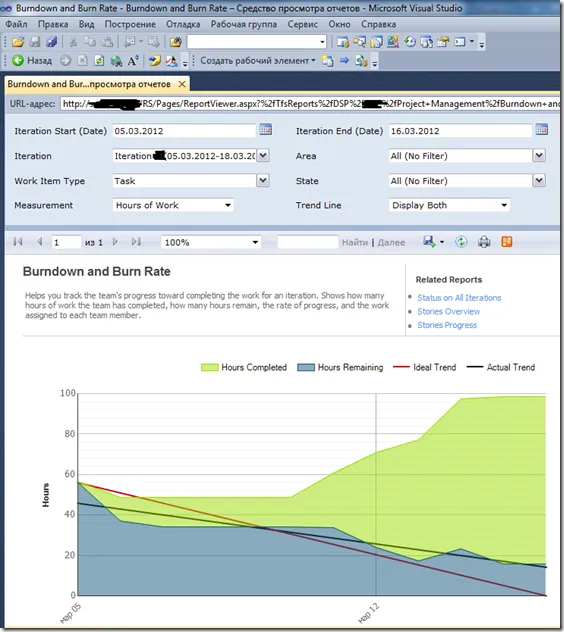The image size is (564, 632).
Task: Click the Iteration Start date field
Action: (x=184, y=131)
